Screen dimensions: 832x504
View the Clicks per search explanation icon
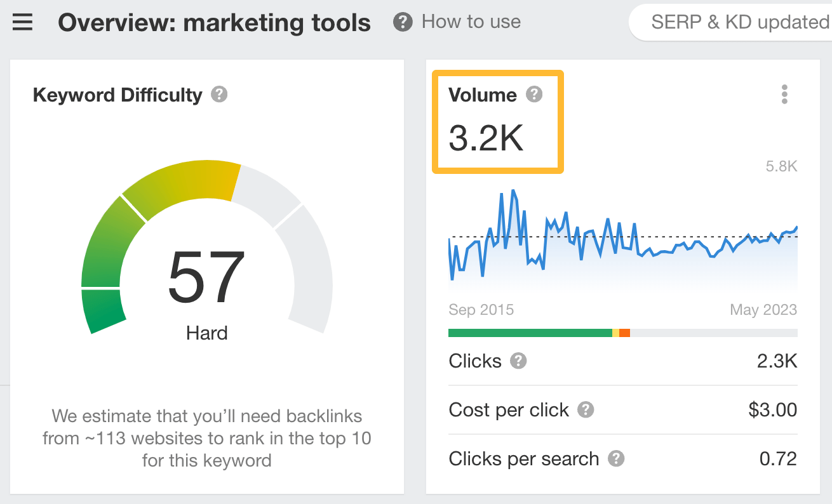point(615,459)
